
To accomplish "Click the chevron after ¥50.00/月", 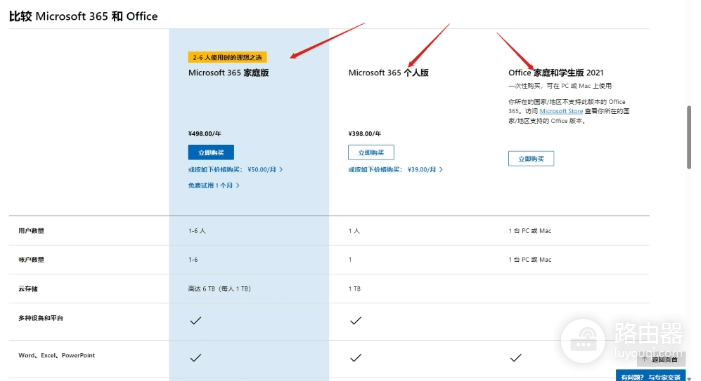I will coord(281,169).
